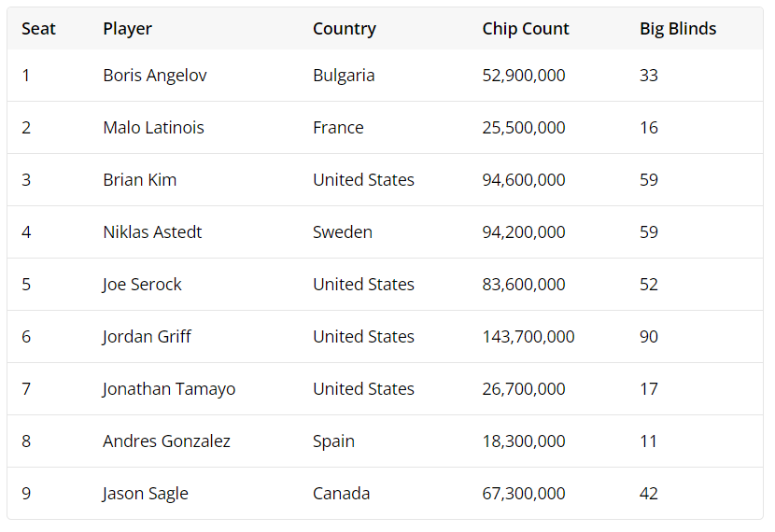Click the Bulgaria country cell
Image resolution: width=775 pixels, height=532 pixels.
pos(344,76)
